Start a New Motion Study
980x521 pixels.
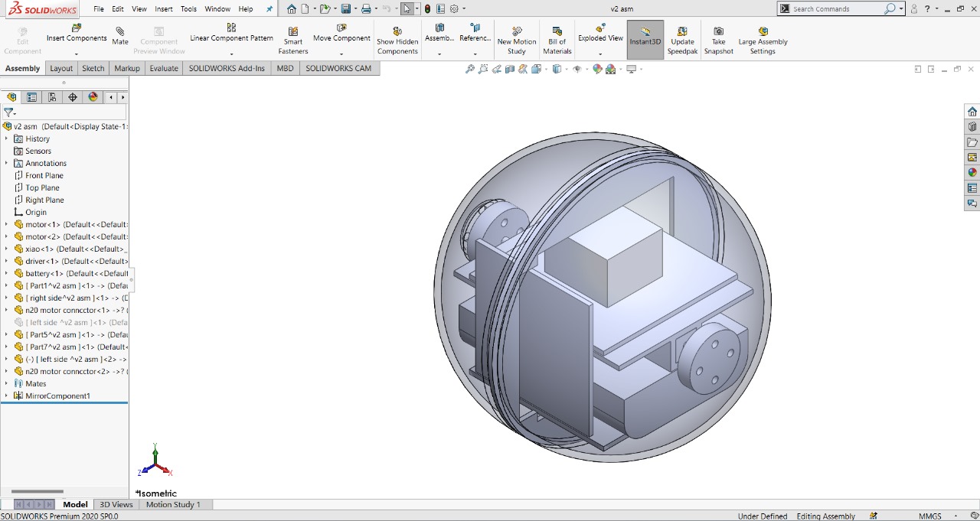click(x=517, y=41)
